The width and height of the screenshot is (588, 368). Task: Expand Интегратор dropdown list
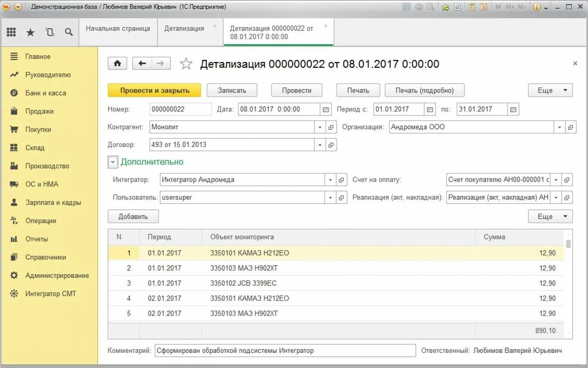(331, 180)
